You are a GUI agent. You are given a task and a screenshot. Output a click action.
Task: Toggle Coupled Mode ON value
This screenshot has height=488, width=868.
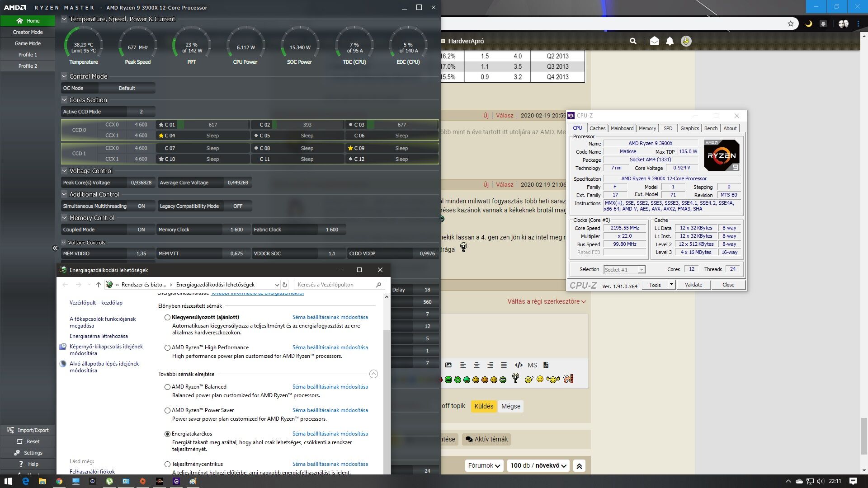(x=142, y=230)
